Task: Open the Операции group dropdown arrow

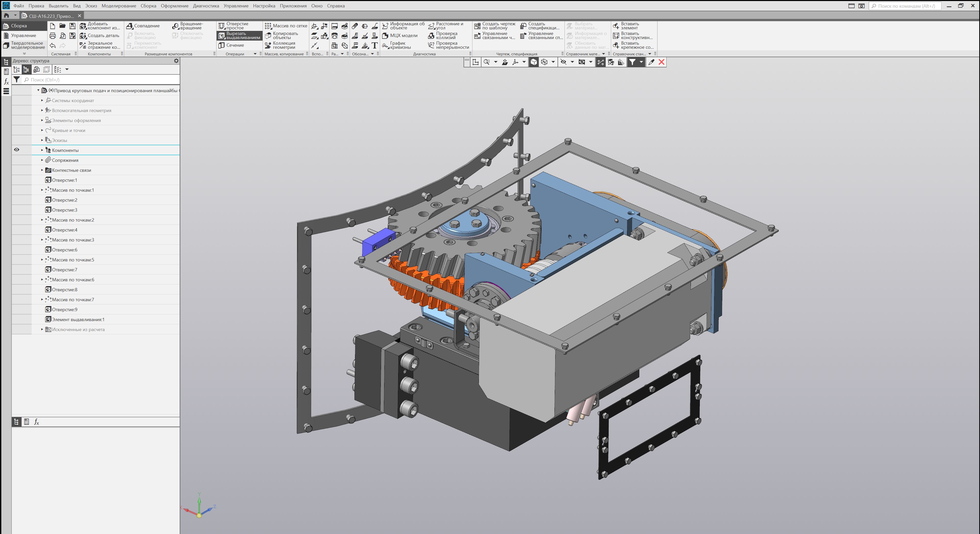Action: [255, 54]
